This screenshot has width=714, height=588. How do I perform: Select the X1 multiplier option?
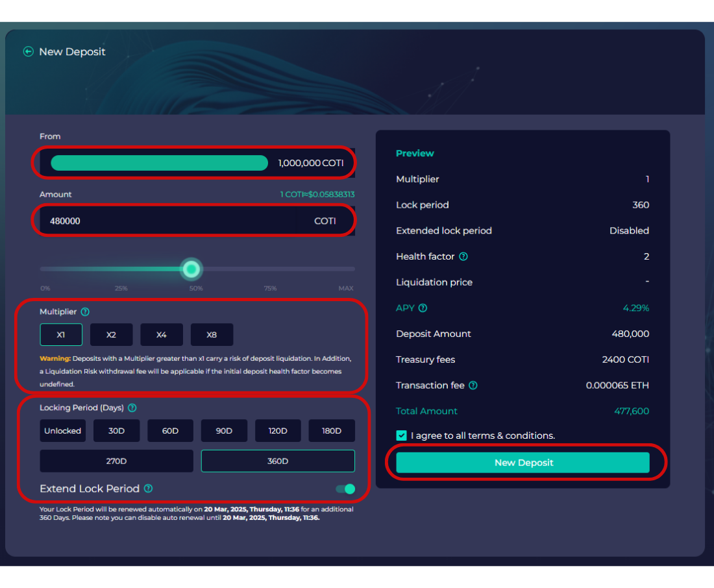pos(61,334)
